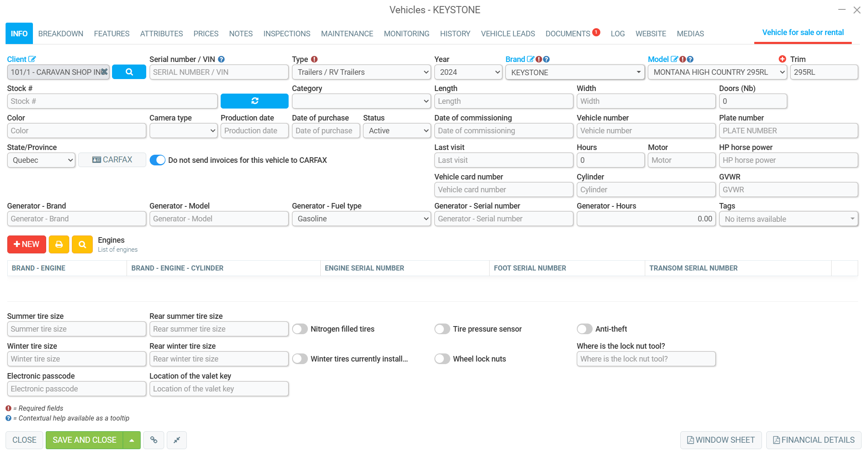Open the FEATURES tab
This screenshot has height=453, width=868.
112,34
